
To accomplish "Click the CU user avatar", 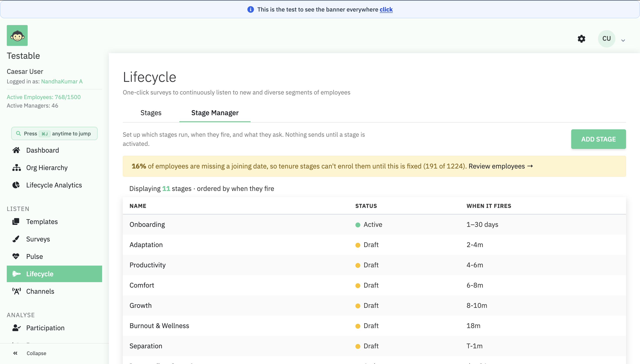I will tap(606, 39).
